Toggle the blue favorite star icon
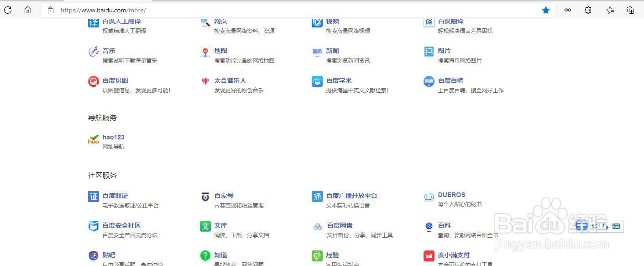 tap(546, 10)
